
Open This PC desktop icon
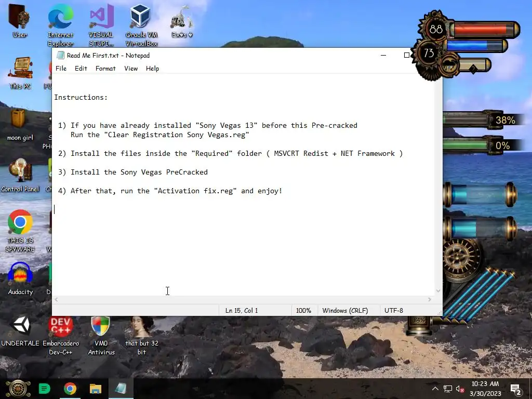(20, 73)
